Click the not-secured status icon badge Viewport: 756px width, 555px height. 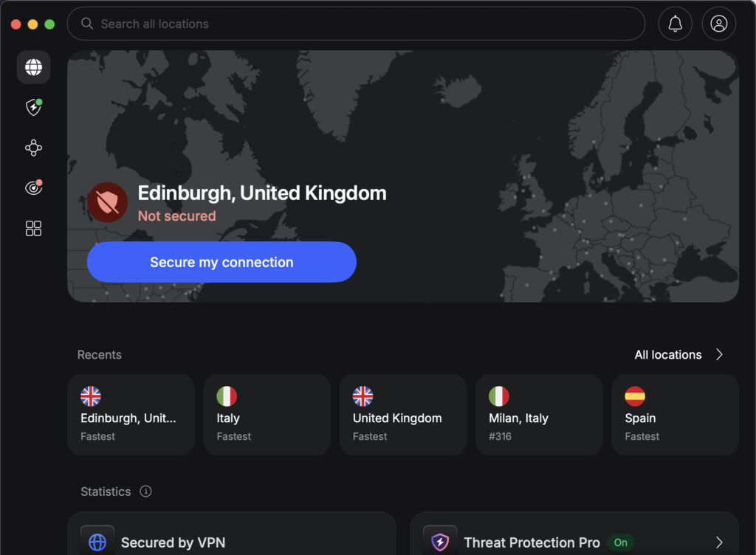tap(108, 201)
